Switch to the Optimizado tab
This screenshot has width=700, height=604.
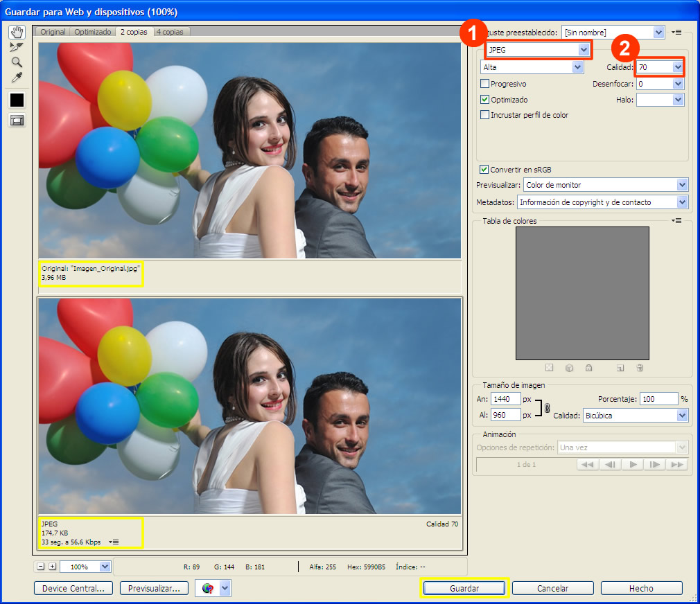[93, 32]
